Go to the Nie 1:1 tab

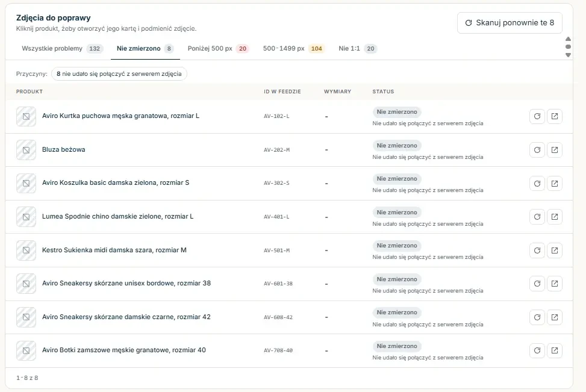tap(358, 49)
